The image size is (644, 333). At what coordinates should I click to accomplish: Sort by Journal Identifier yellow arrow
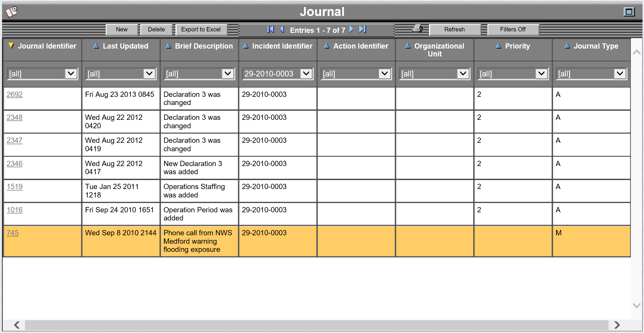pyautogui.click(x=11, y=46)
